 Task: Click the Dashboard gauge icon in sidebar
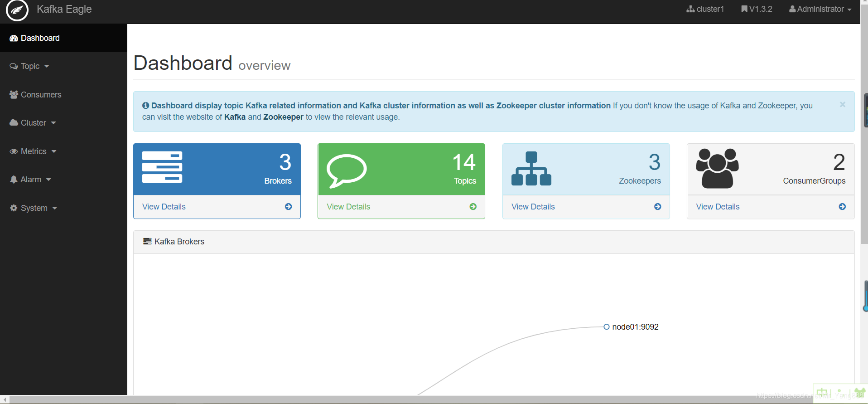click(x=14, y=38)
